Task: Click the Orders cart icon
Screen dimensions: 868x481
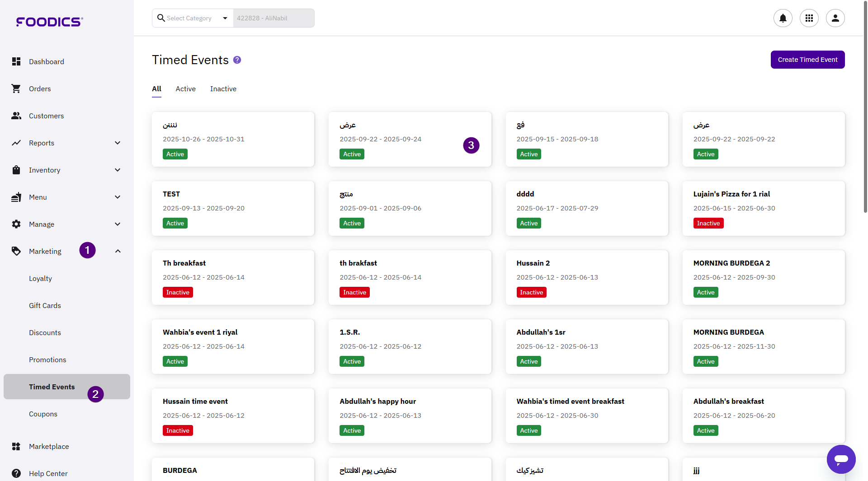Action: click(16, 89)
